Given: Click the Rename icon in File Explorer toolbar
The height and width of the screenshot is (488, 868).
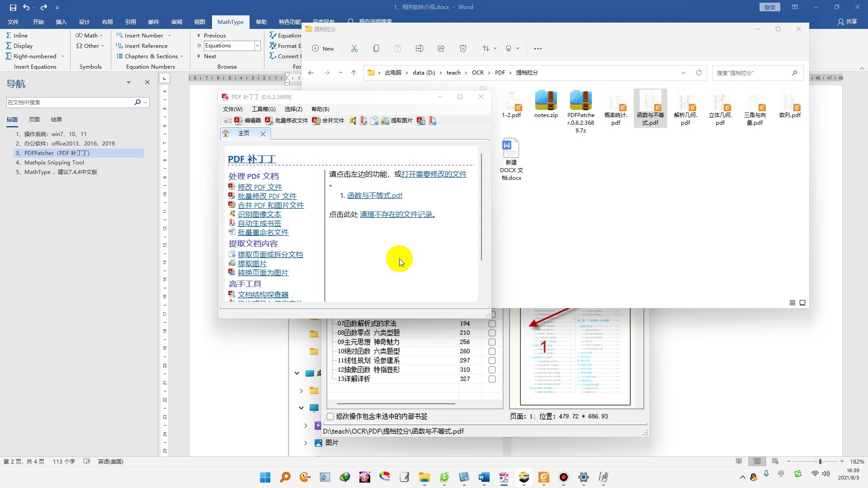Looking at the screenshot, I should tap(420, 48).
